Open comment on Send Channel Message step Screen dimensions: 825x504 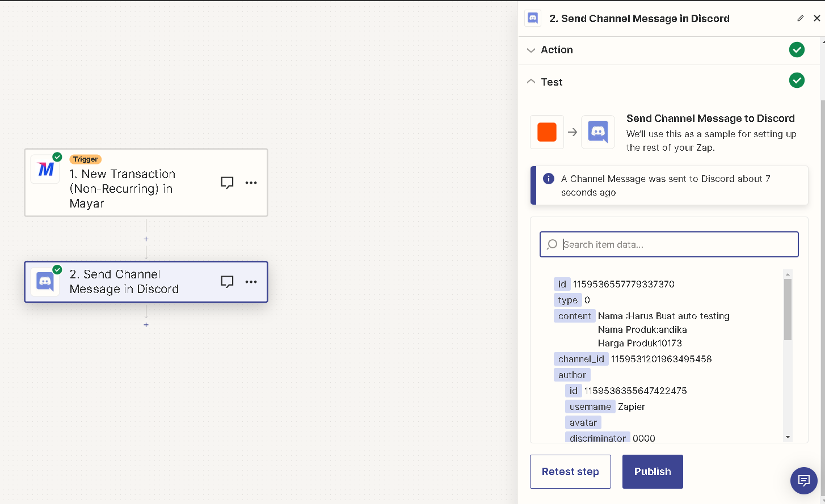click(x=227, y=282)
